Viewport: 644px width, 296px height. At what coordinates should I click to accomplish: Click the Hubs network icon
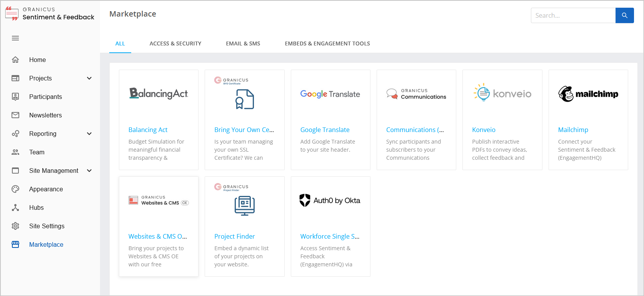15,207
